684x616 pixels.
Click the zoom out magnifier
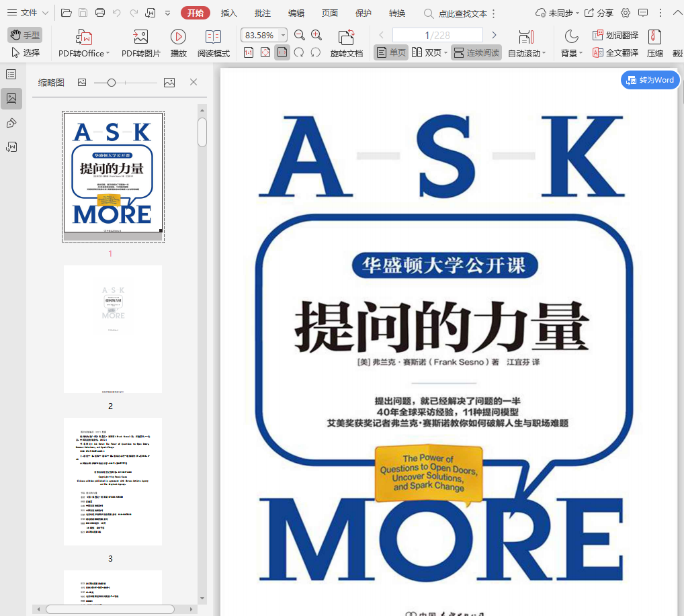tap(299, 35)
